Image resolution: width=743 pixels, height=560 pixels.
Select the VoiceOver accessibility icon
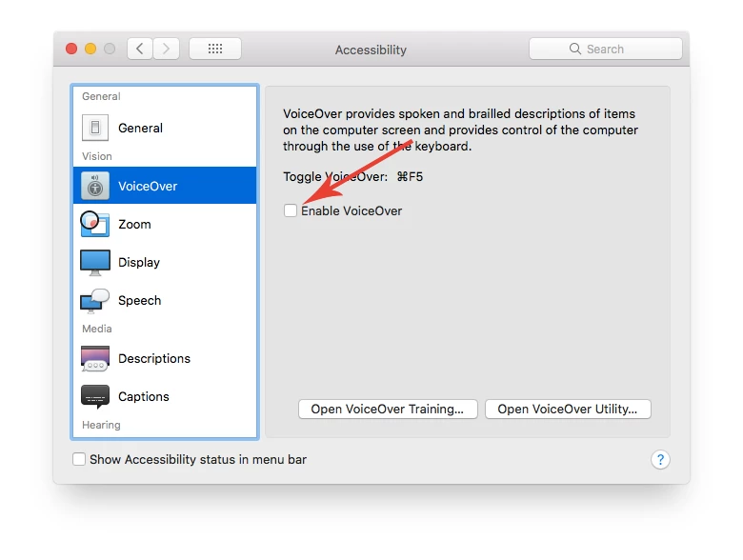tap(95, 186)
